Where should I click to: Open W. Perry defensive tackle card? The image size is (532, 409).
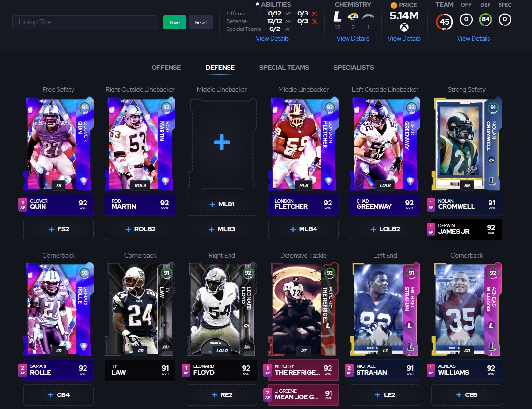(303, 309)
